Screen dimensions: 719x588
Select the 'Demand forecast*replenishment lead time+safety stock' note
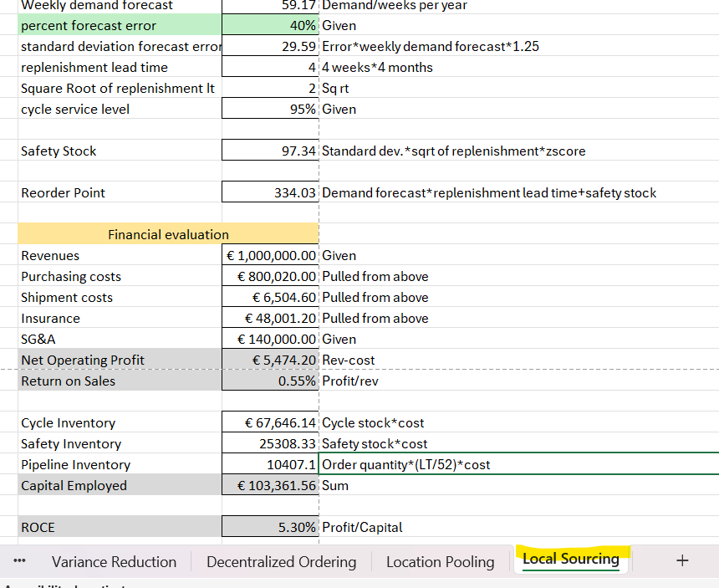point(489,192)
